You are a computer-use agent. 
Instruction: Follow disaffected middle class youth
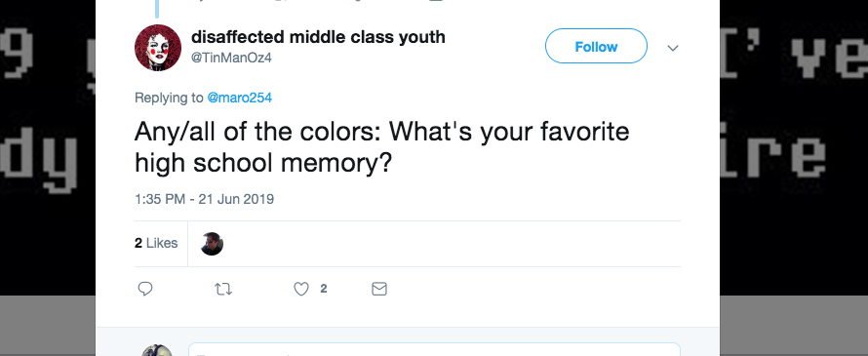(596, 47)
